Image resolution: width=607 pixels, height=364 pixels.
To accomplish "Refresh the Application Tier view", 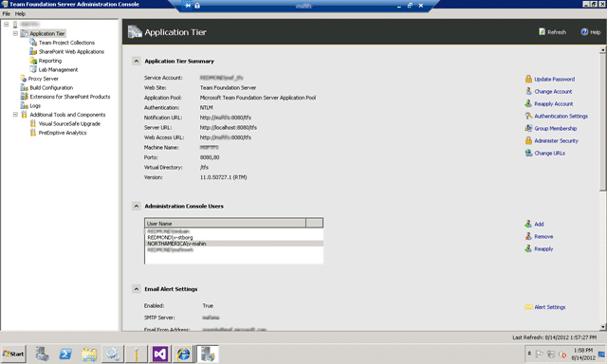I will click(x=553, y=32).
